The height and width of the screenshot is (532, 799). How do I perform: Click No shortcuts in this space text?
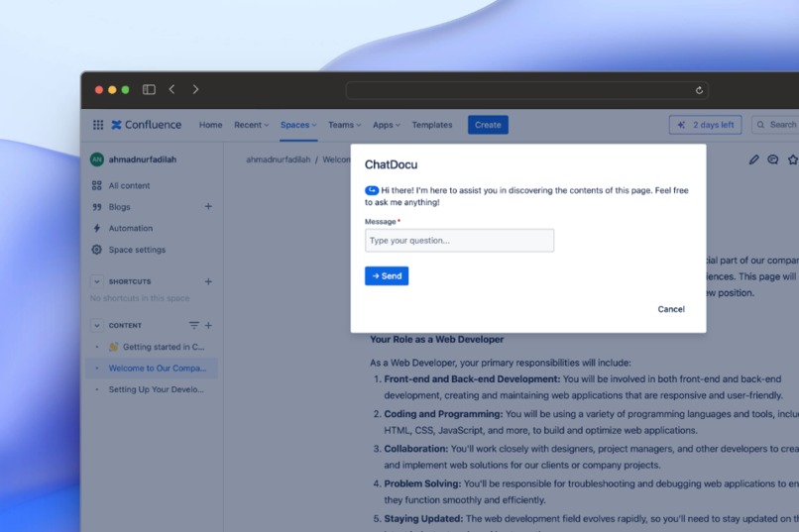[x=140, y=298]
